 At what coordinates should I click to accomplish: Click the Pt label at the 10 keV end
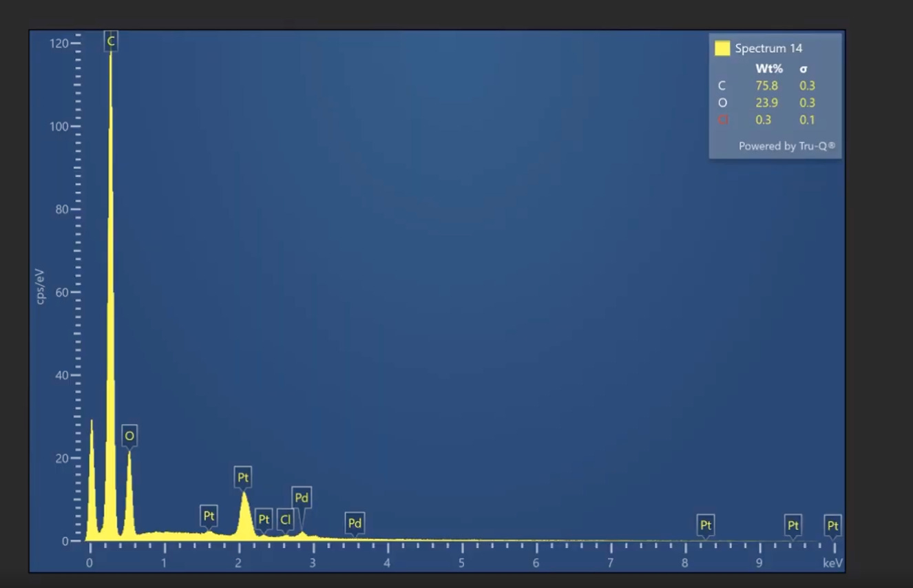(x=833, y=525)
